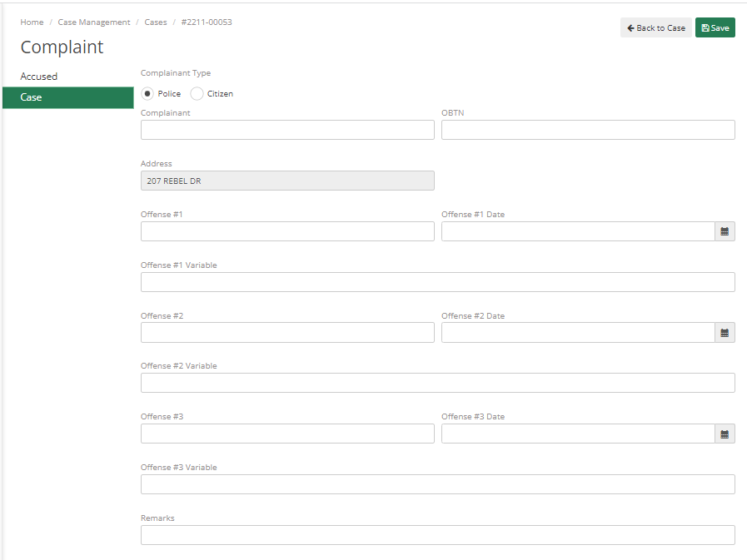
Task: Open the Offense #3 Date calendar picker
Action: coord(725,434)
